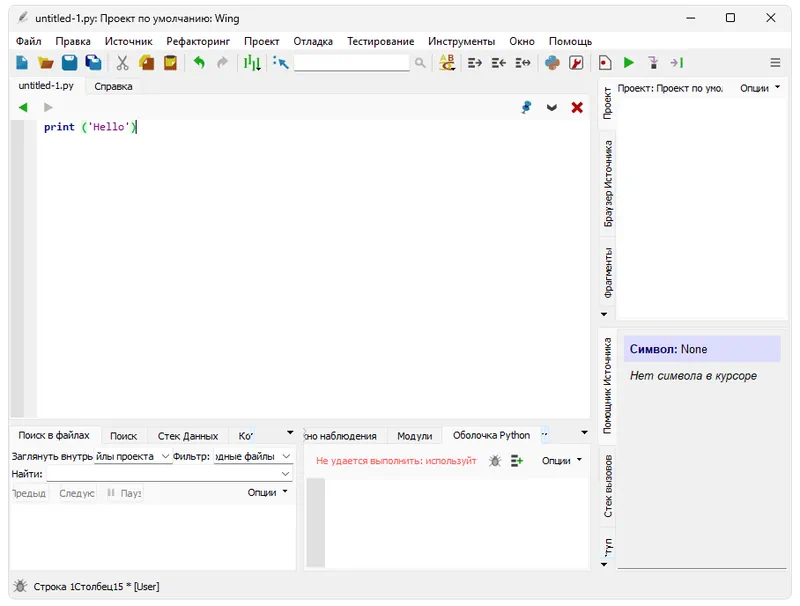Screen dimensions: 800x606
Task: Toggle the editor pin icon
Action: pyautogui.click(x=526, y=107)
